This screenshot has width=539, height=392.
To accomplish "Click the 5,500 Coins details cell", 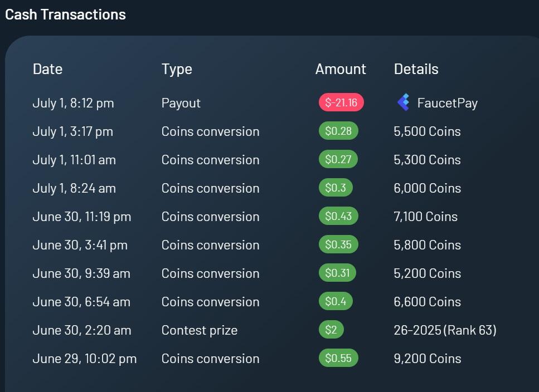I will point(428,131).
